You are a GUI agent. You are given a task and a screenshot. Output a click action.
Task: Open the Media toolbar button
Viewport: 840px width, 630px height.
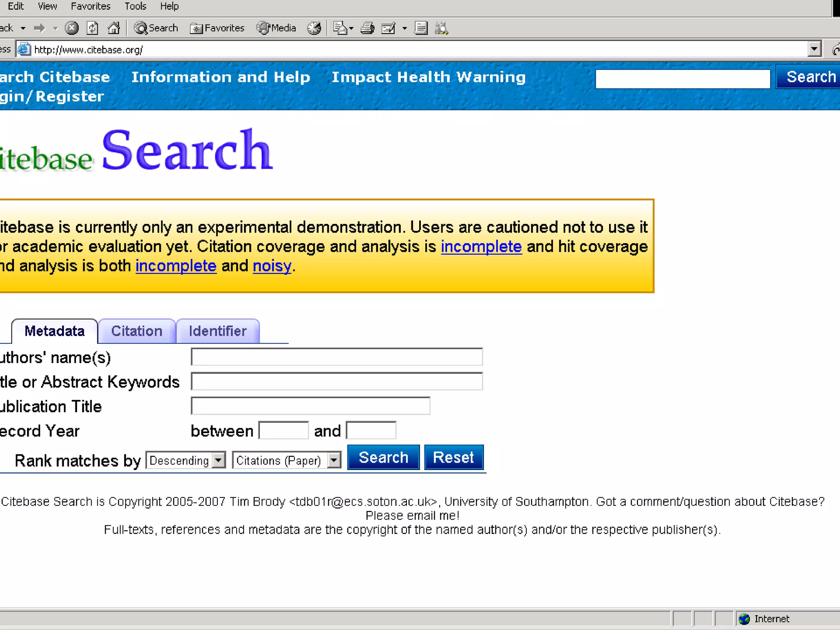tap(276, 28)
